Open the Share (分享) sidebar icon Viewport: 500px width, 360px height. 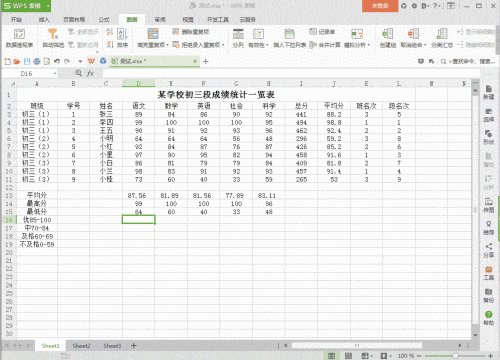(x=489, y=250)
